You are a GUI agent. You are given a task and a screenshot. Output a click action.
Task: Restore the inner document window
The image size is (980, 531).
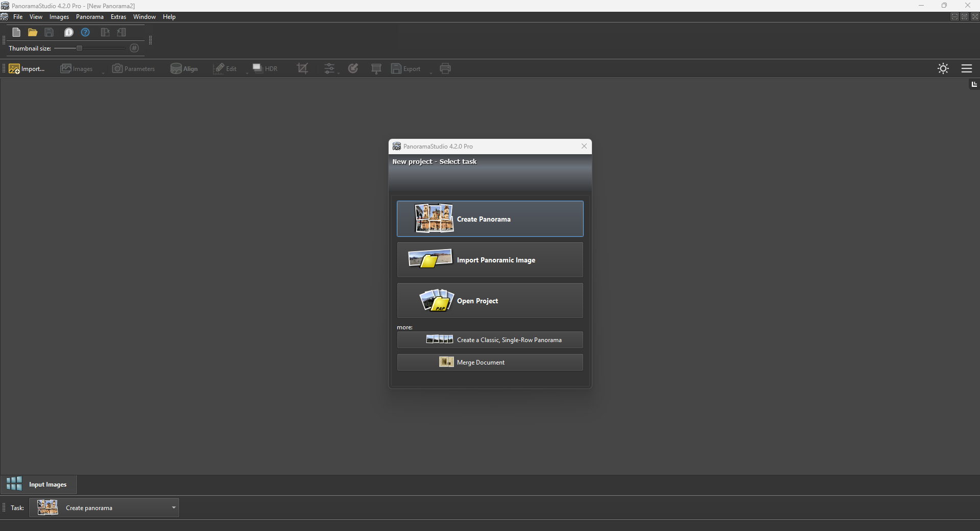(965, 17)
